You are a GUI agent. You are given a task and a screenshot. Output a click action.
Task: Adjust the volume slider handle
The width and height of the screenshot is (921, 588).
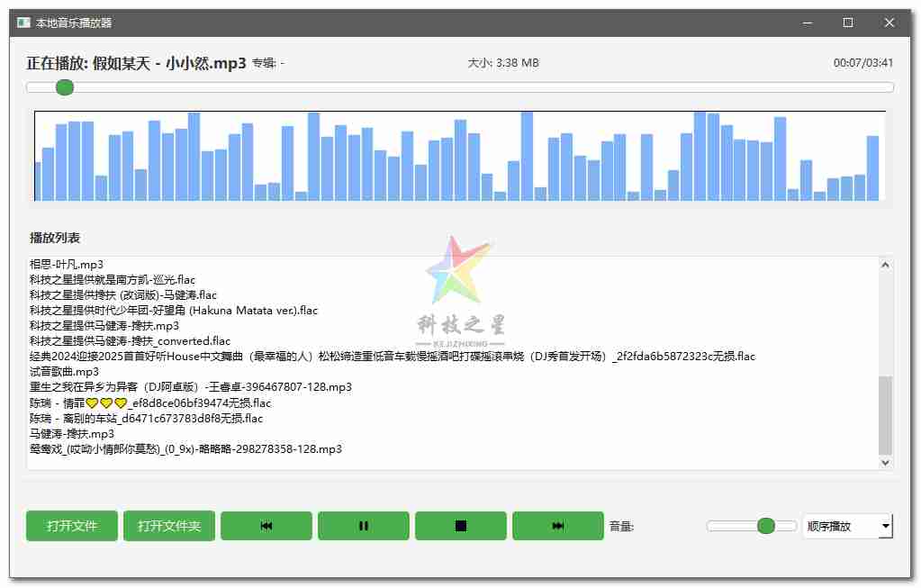pos(764,525)
